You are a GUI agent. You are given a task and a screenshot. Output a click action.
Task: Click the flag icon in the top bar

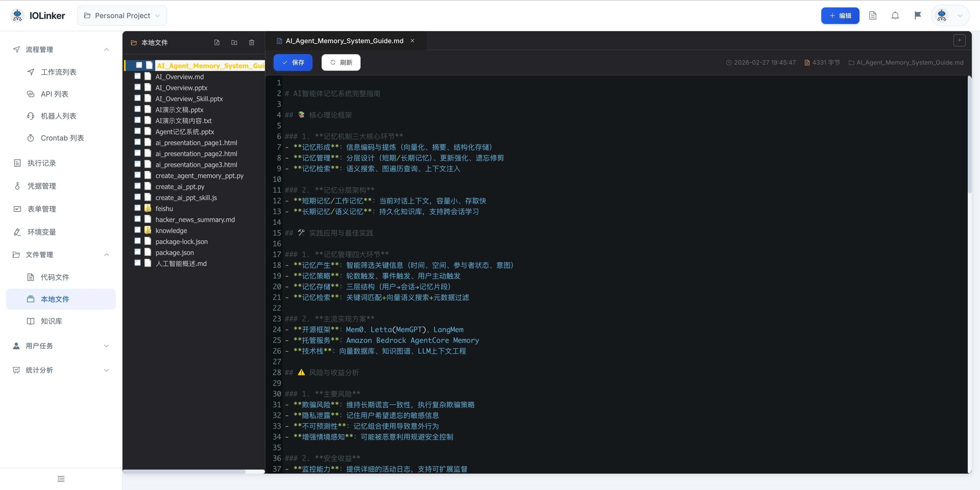(x=918, y=15)
